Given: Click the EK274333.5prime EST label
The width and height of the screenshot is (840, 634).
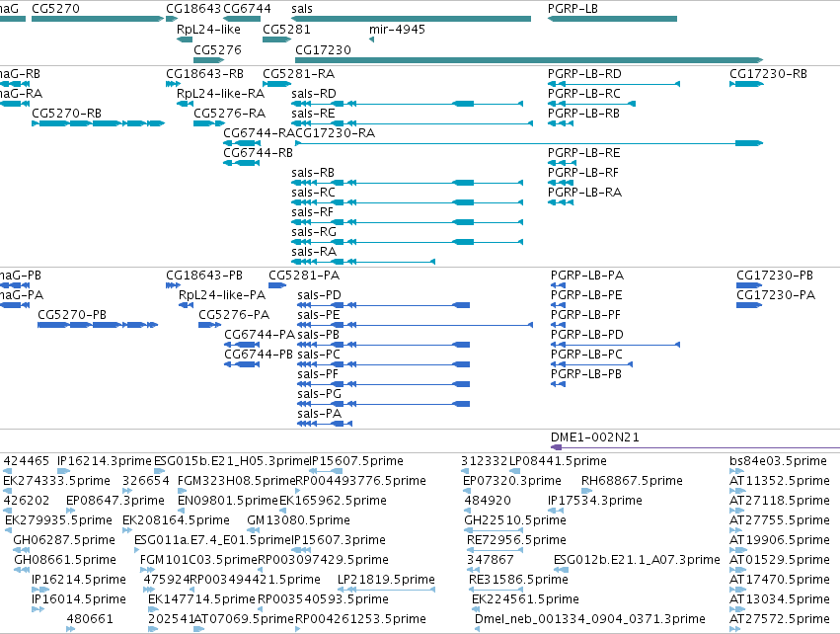Looking at the screenshot, I should pos(57,481).
